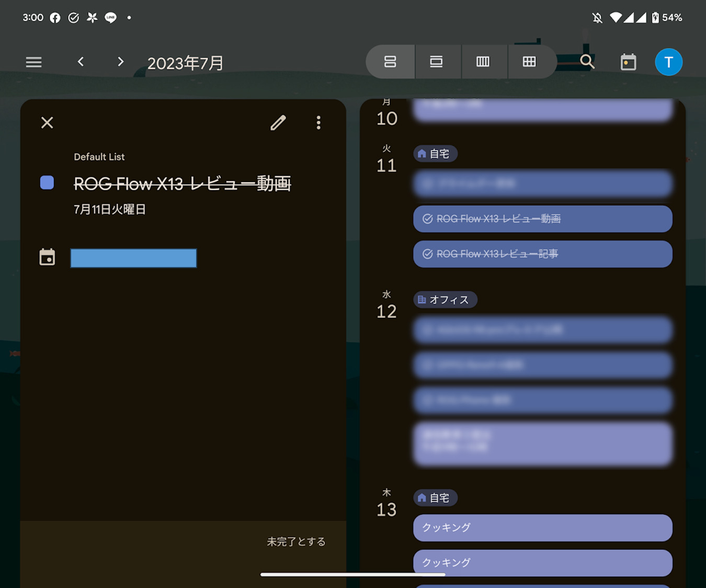Tap the battery indicator at 54%
This screenshot has height=588, width=706.
666,18
